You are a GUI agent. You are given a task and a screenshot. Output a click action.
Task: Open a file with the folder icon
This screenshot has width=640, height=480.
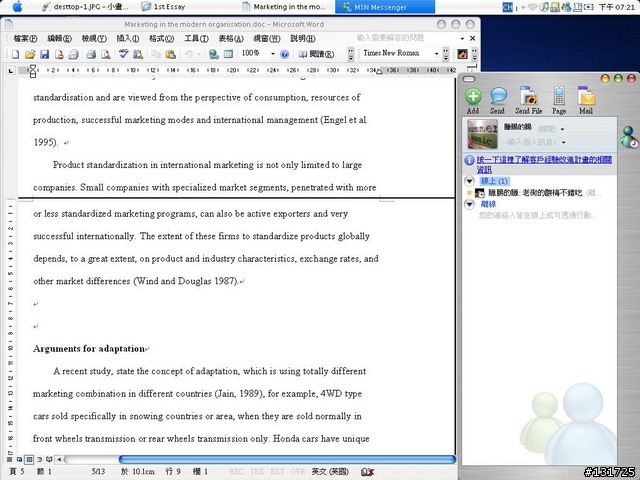click(x=30, y=54)
